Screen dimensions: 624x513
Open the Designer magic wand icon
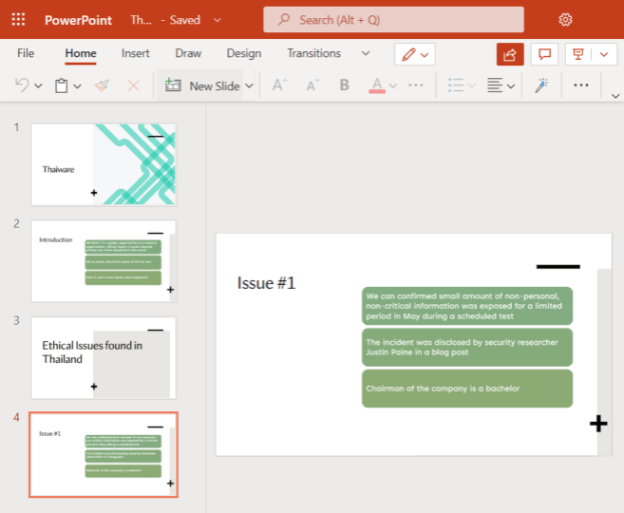coord(542,85)
